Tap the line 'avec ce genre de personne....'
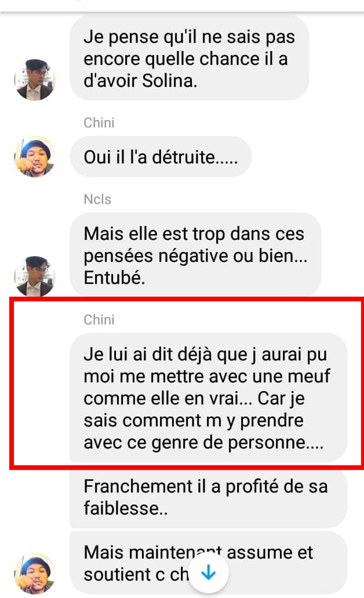364x598 pixels. click(204, 443)
